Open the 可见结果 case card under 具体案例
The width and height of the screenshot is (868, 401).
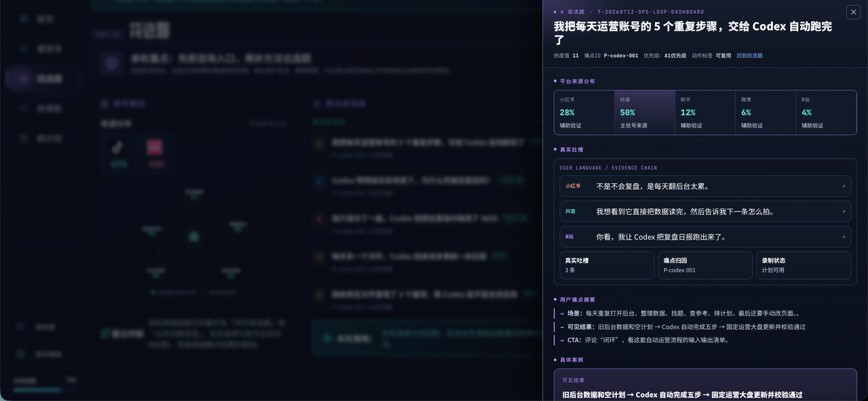click(705, 385)
